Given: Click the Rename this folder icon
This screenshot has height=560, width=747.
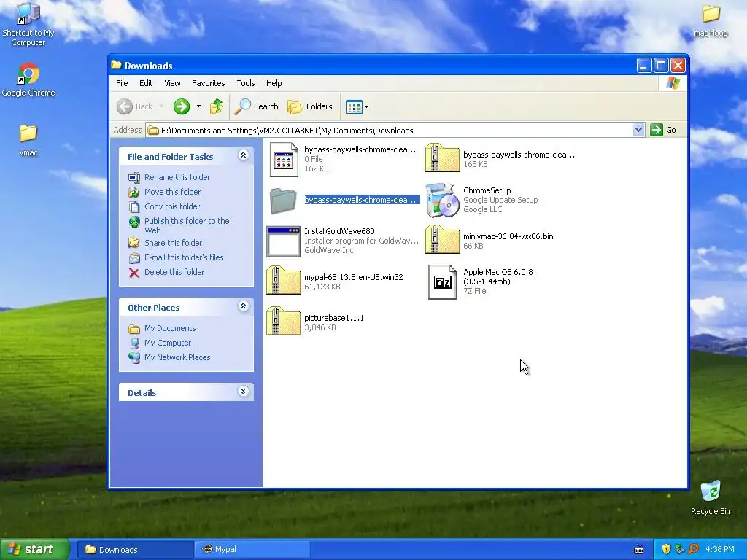Looking at the screenshot, I should [134, 178].
